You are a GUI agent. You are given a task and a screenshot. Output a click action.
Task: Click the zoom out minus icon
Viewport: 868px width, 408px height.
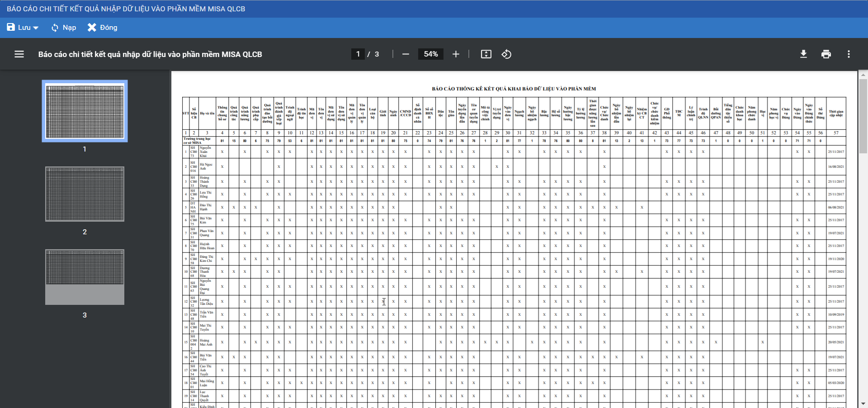[x=406, y=54]
